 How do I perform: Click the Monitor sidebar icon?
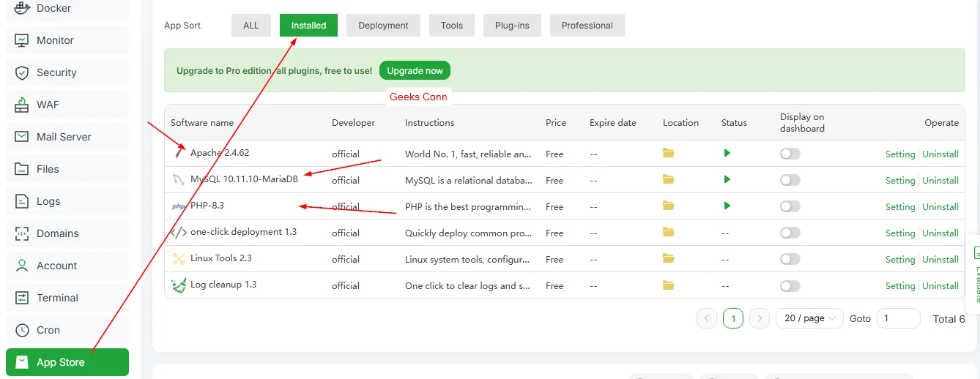click(x=22, y=40)
